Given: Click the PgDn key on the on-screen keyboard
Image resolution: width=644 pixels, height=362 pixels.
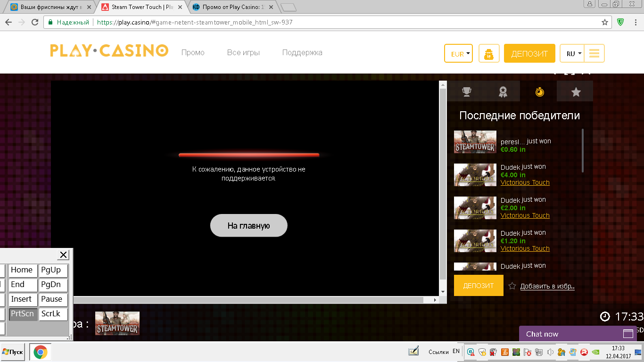Looking at the screenshot, I should [x=53, y=285].
